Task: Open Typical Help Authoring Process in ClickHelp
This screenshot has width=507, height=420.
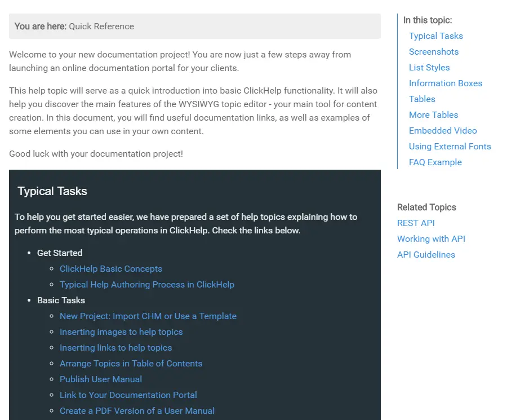Action: 146,285
